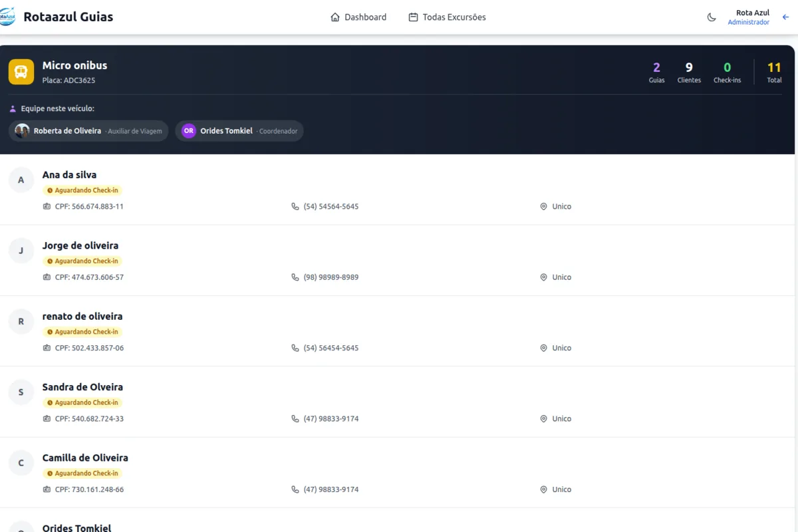The width and height of the screenshot is (798, 532).
Task: Click the ID card icon next to CPF 502.433.857-06
Action: pos(47,348)
